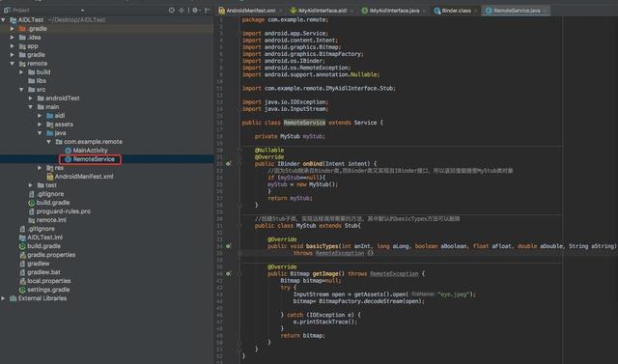This screenshot has height=364, width=618.
Task: Select the remote.iml file
Action: tap(47, 220)
